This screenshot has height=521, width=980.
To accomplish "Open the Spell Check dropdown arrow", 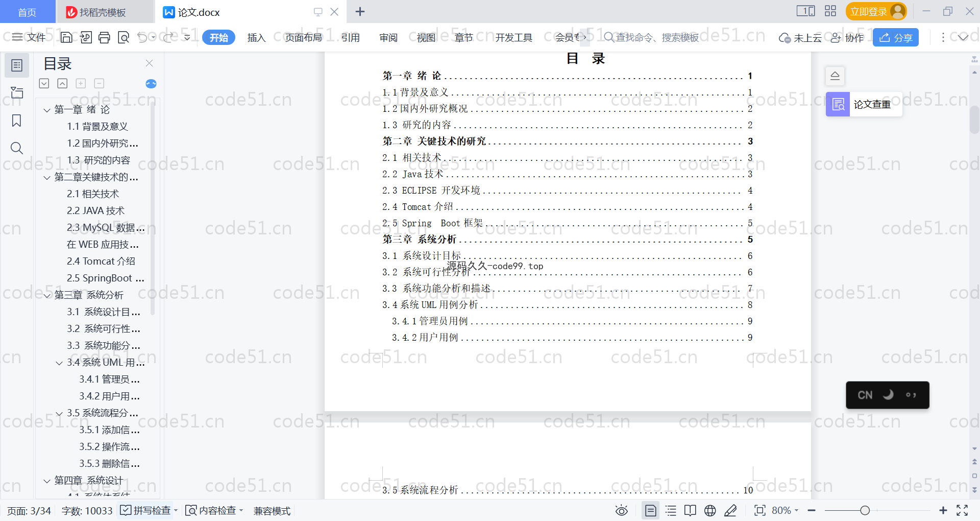I will tap(176, 510).
